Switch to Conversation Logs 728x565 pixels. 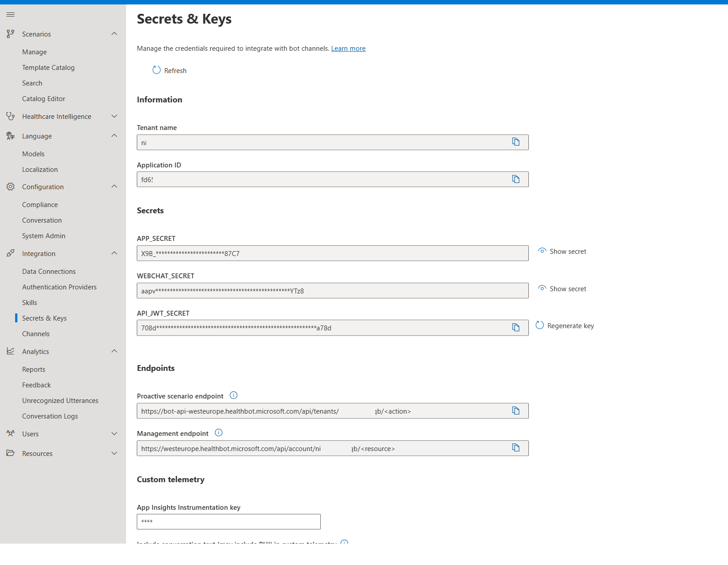(x=50, y=416)
